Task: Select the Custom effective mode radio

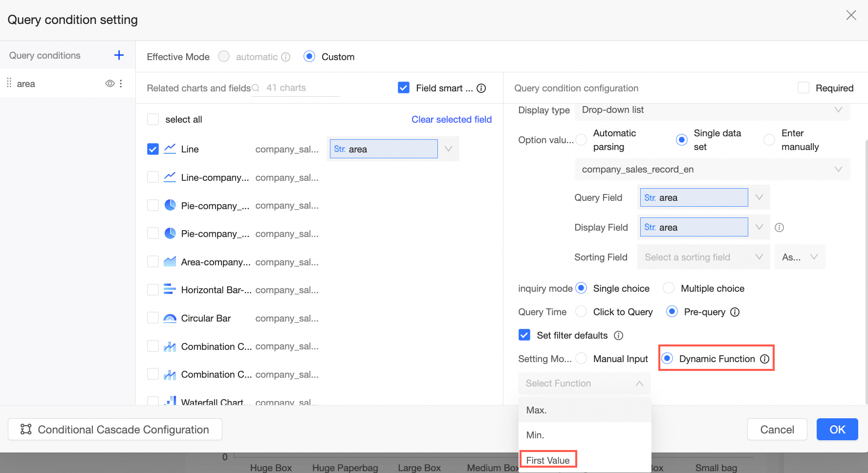Action: (x=309, y=57)
